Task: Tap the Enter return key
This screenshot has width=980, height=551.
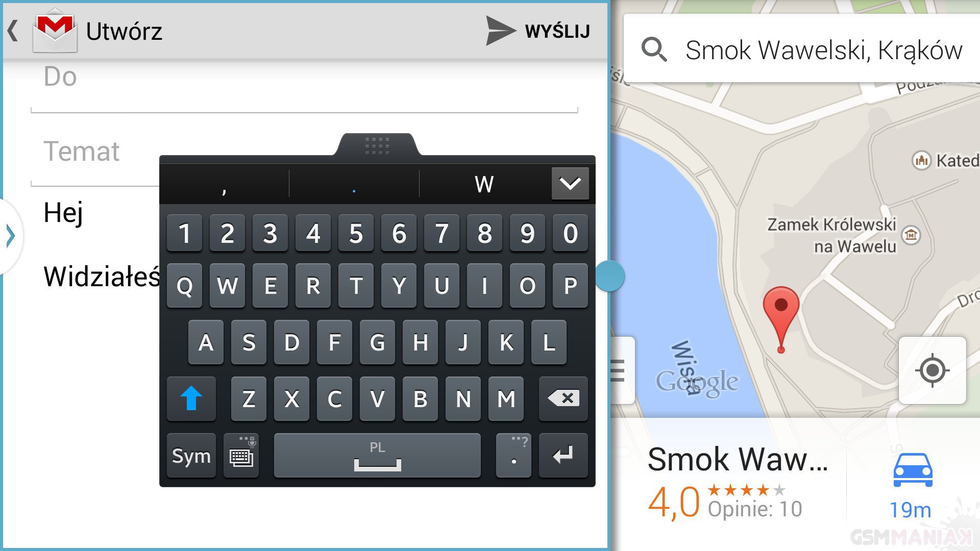Action: pos(563,455)
